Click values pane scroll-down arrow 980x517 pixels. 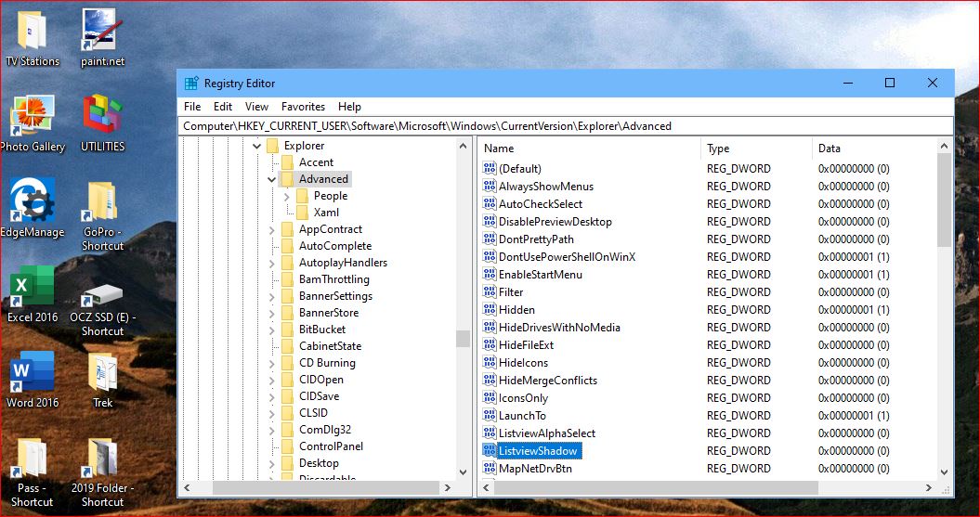click(944, 472)
